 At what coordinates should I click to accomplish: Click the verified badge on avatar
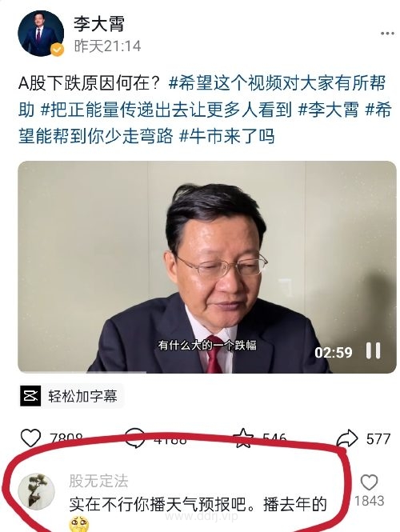click(x=58, y=50)
